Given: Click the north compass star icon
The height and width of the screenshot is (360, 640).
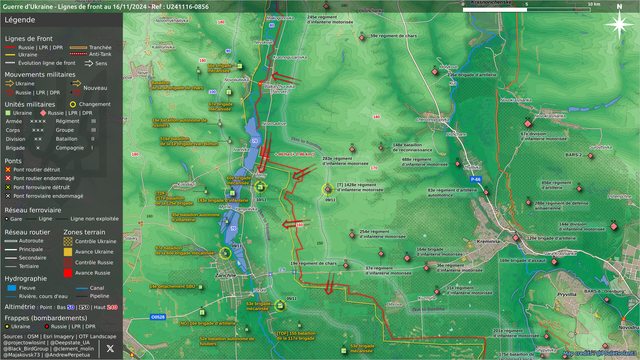Looking at the screenshot, I should (x=619, y=25).
